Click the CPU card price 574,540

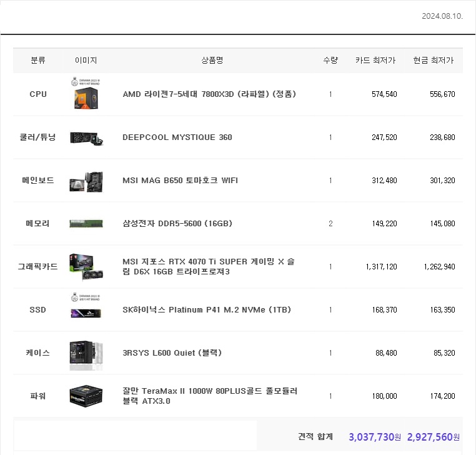coord(384,94)
